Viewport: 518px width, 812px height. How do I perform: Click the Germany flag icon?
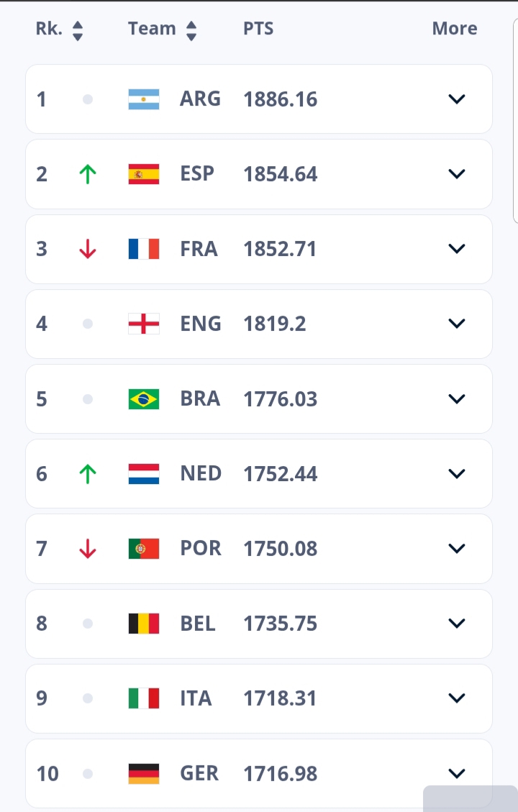[144, 773]
